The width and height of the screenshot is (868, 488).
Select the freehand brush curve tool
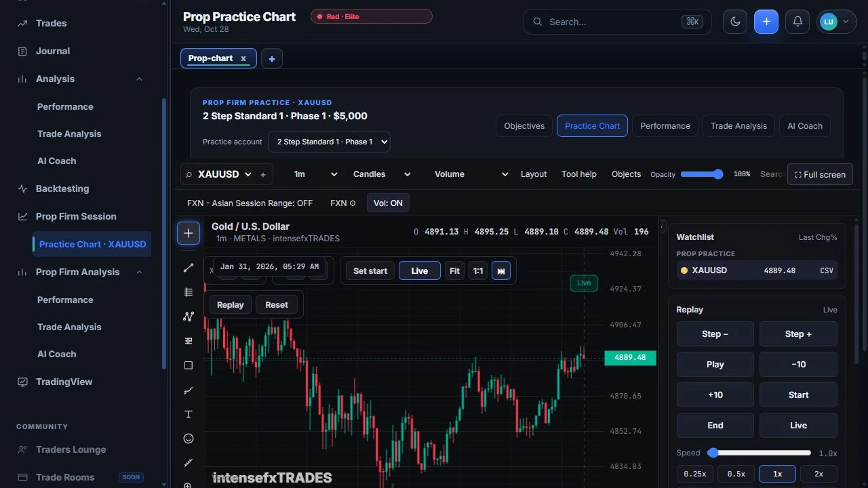pyautogui.click(x=189, y=390)
